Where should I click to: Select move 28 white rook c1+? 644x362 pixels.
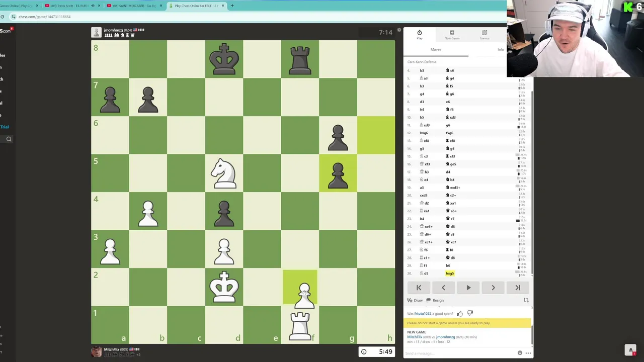coord(425,258)
